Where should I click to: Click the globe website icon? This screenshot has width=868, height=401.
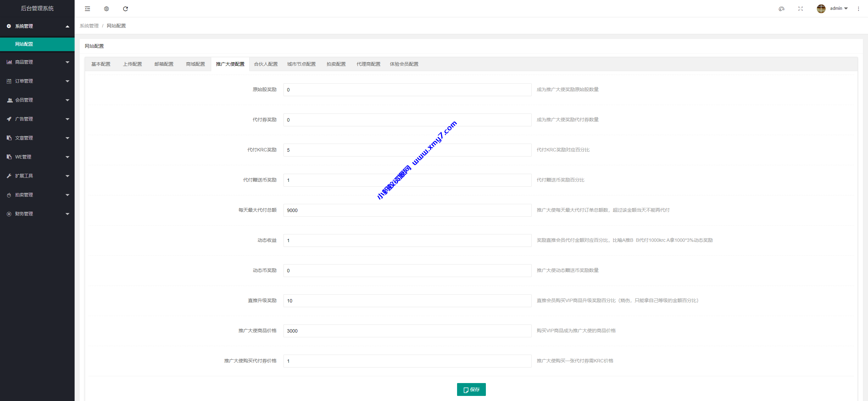coord(106,9)
